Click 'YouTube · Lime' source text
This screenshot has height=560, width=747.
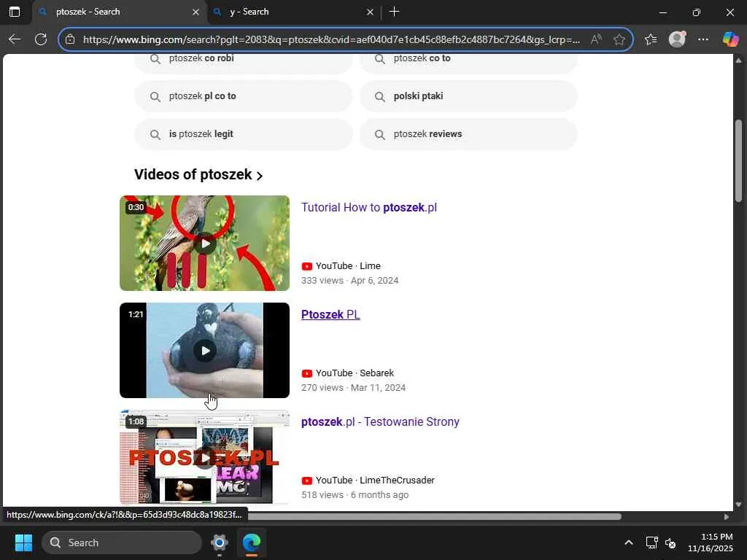[x=348, y=266]
